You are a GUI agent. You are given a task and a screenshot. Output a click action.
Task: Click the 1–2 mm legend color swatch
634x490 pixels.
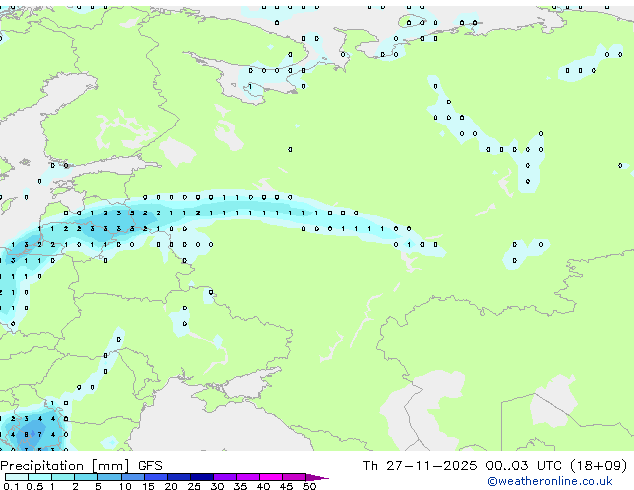pos(63,477)
